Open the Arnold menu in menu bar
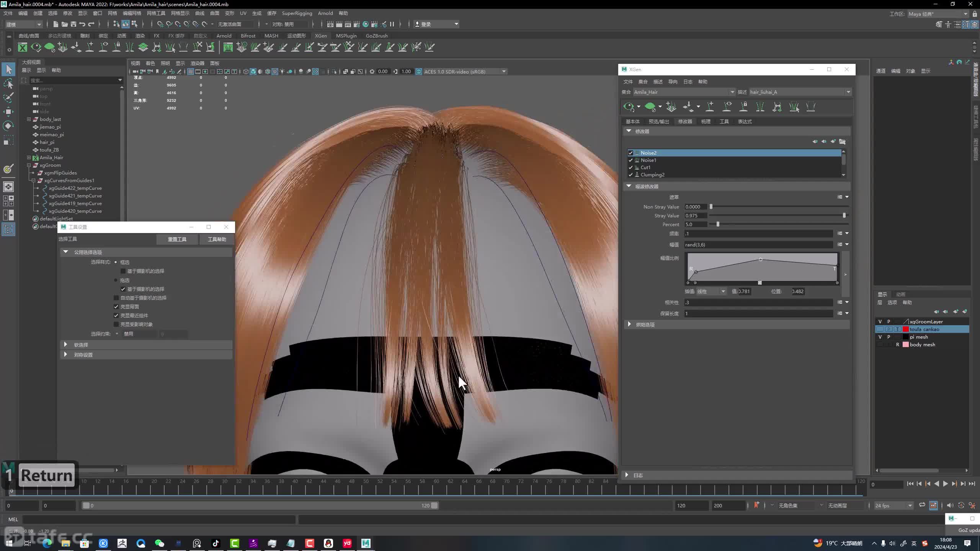980x551 pixels. coord(325,13)
